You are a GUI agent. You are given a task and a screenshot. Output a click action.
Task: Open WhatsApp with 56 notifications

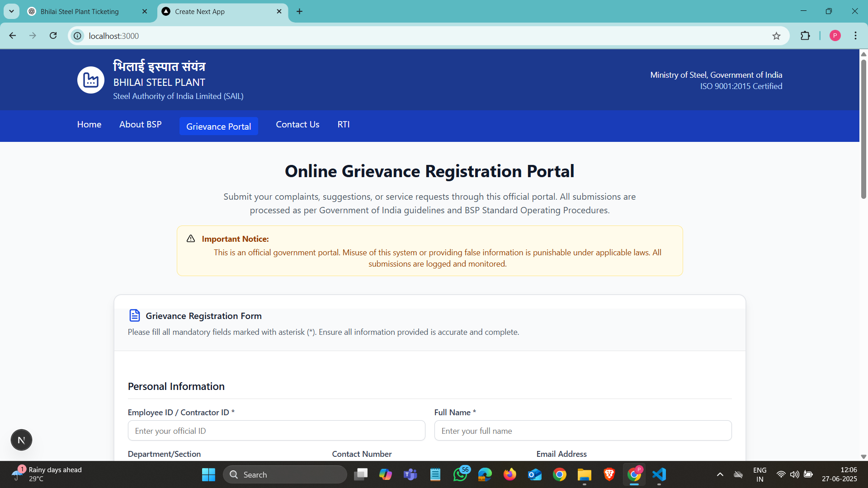[x=460, y=474]
